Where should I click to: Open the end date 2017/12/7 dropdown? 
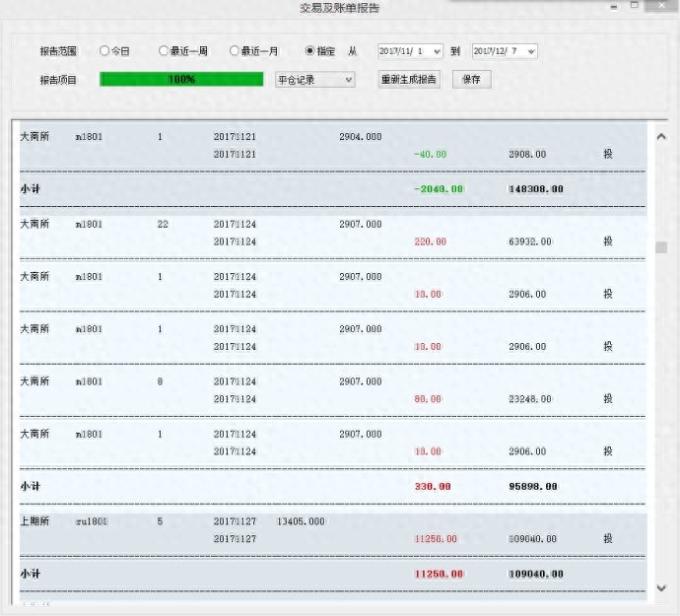tap(531, 51)
